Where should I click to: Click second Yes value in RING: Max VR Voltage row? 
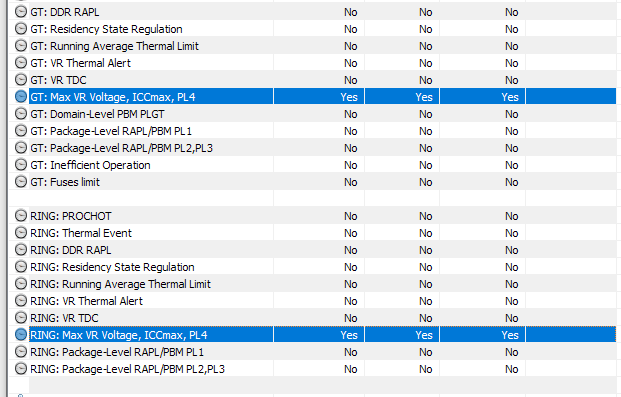(x=424, y=336)
